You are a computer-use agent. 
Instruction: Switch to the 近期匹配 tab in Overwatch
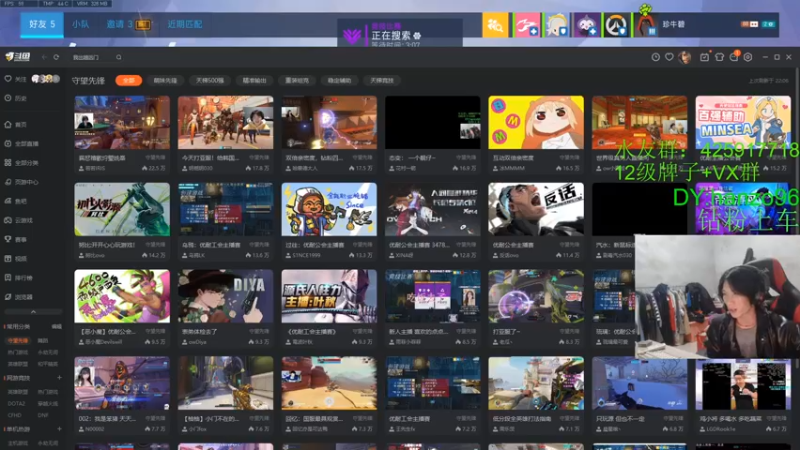pyautogui.click(x=185, y=24)
